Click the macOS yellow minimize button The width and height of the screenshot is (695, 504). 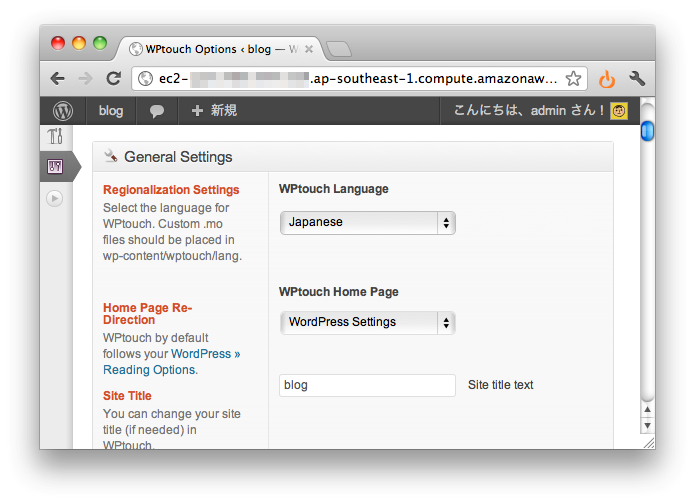pos(79,43)
